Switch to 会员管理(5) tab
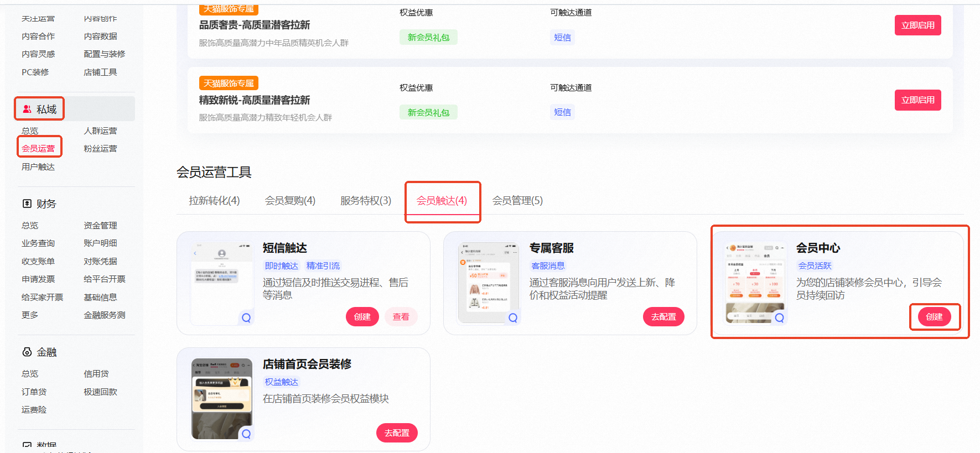980x453 pixels. (x=517, y=200)
